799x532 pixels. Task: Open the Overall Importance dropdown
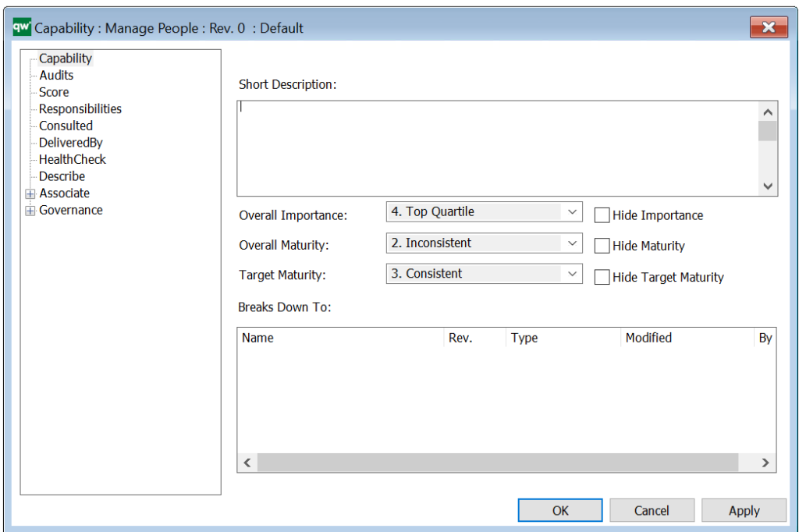coord(484,212)
